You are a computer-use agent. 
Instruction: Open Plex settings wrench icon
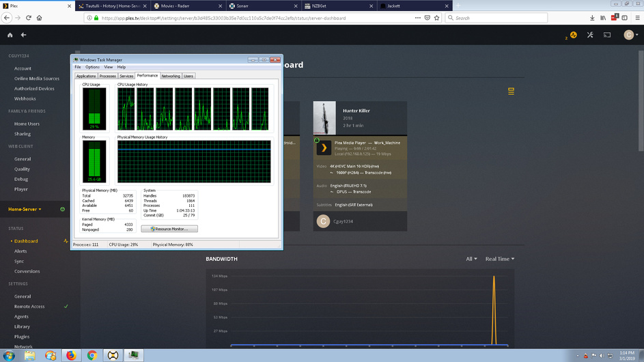click(x=590, y=35)
